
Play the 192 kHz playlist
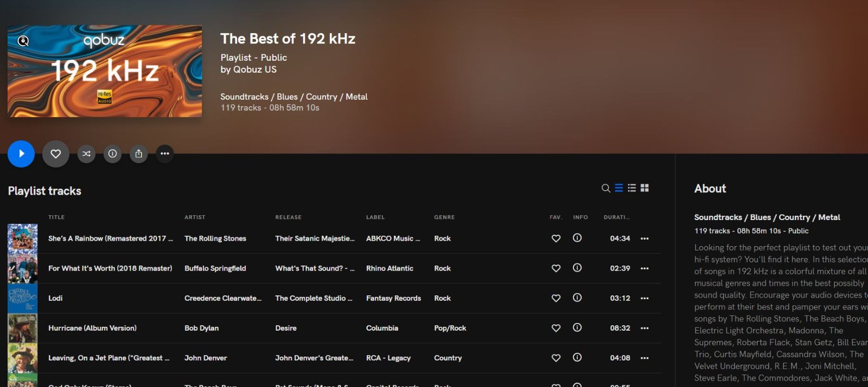point(21,154)
